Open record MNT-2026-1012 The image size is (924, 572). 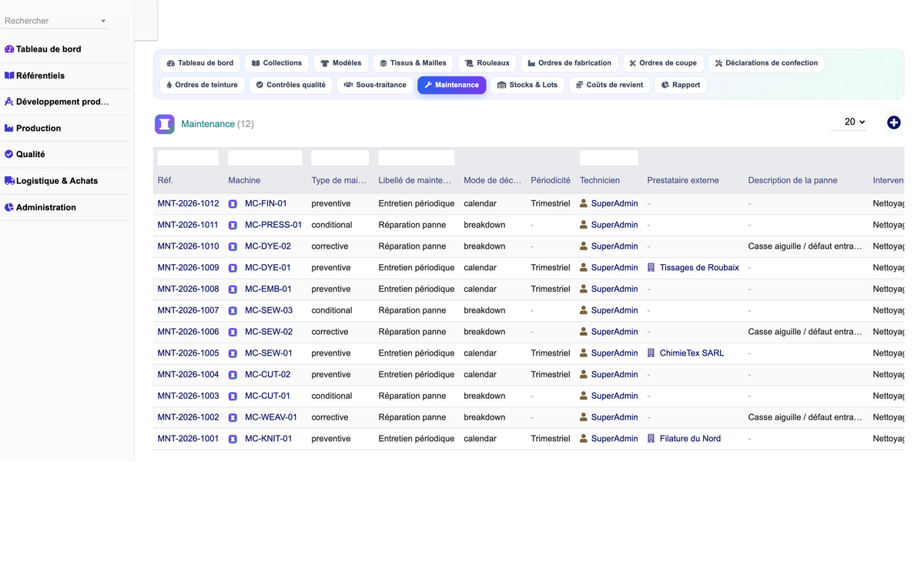coord(188,204)
